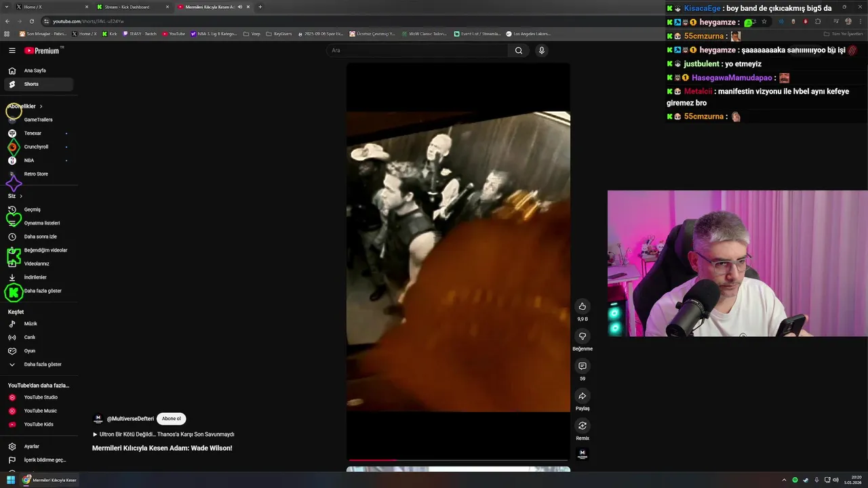Open Crunchyroll subscription channel
Image resolution: width=868 pixels, height=488 pixels.
coord(39,147)
